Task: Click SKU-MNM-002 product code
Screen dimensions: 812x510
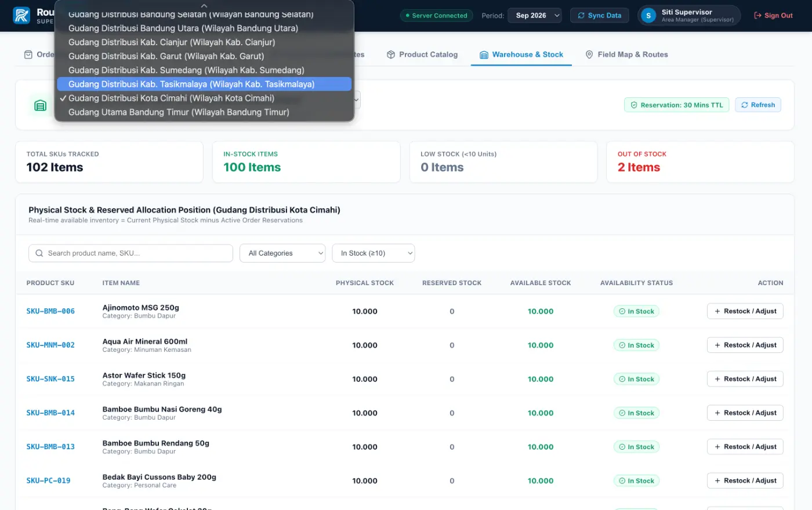Action: tap(50, 345)
